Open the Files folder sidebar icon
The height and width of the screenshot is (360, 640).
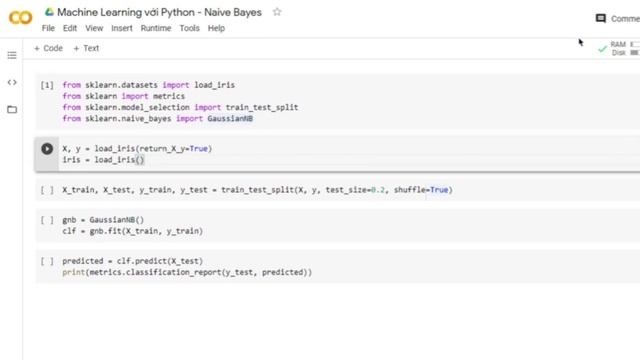12,109
